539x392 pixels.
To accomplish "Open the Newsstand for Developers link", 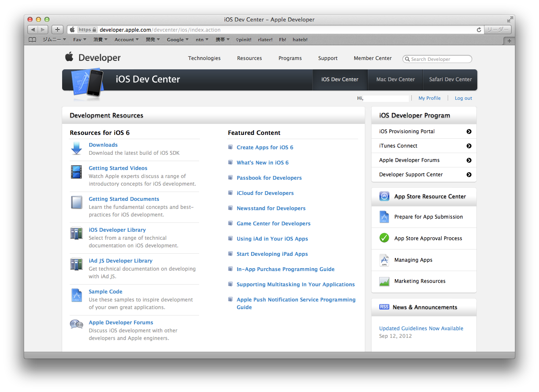I will pyautogui.click(x=271, y=208).
